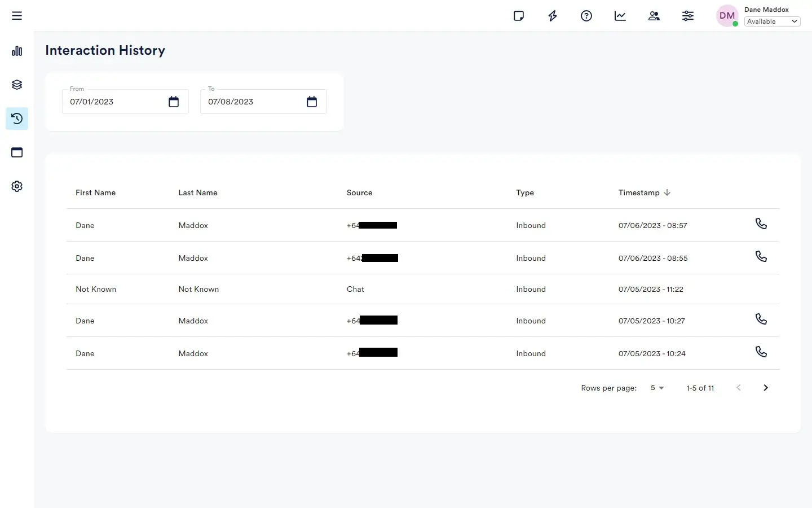The image size is (812, 508).
Task: Open the line chart analytics icon
Action: tap(620, 16)
